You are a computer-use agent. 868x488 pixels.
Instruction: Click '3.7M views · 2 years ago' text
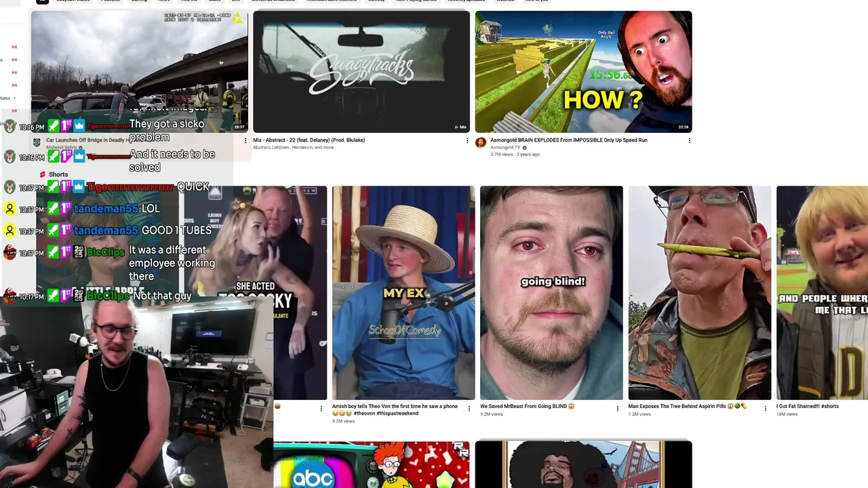click(515, 155)
